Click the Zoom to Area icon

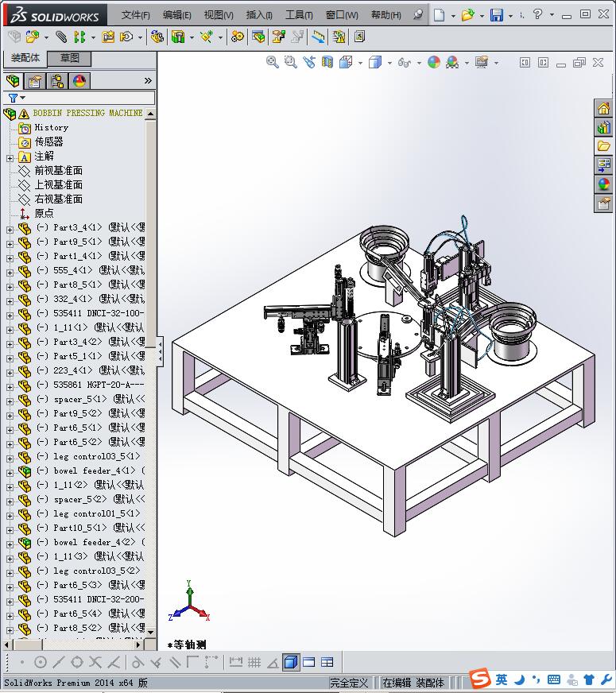(290, 62)
